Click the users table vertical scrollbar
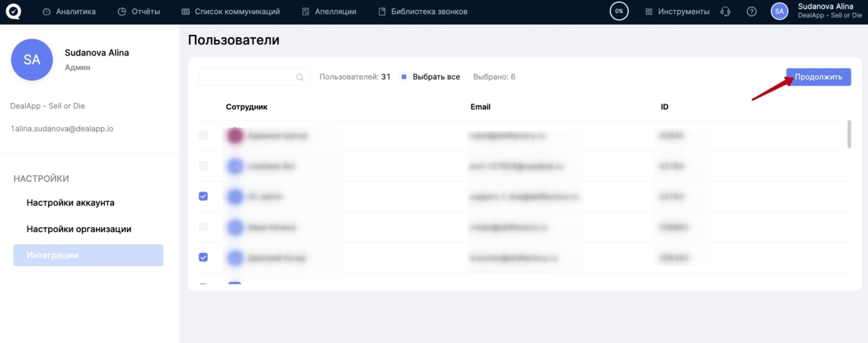Screen dimensions: 868x343 849,135
